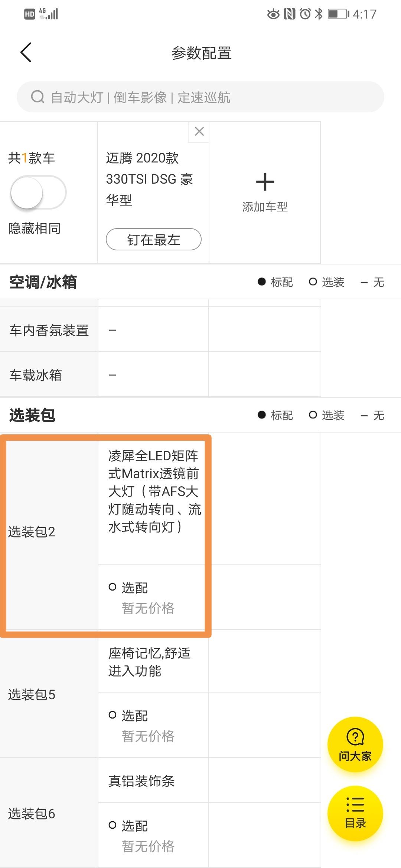
Task: Click the search magnifier icon
Action: click(38, 97)
